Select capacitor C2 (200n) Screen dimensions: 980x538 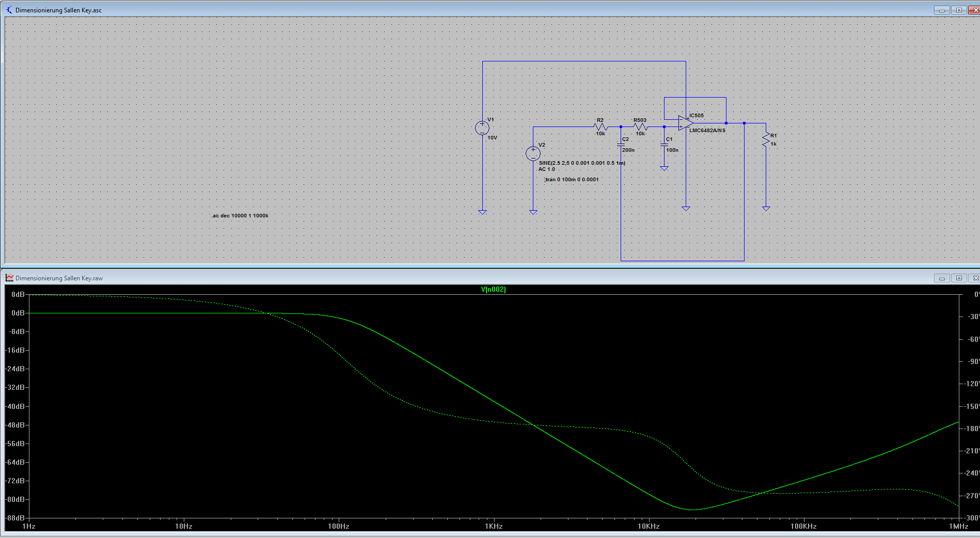tap(621, 145)
